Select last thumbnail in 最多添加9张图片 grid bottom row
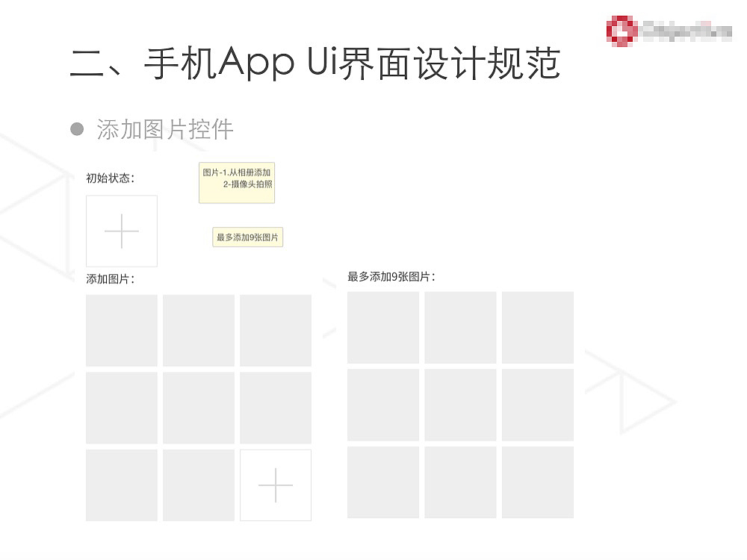747x560 pixels. (x=537, y=482)
